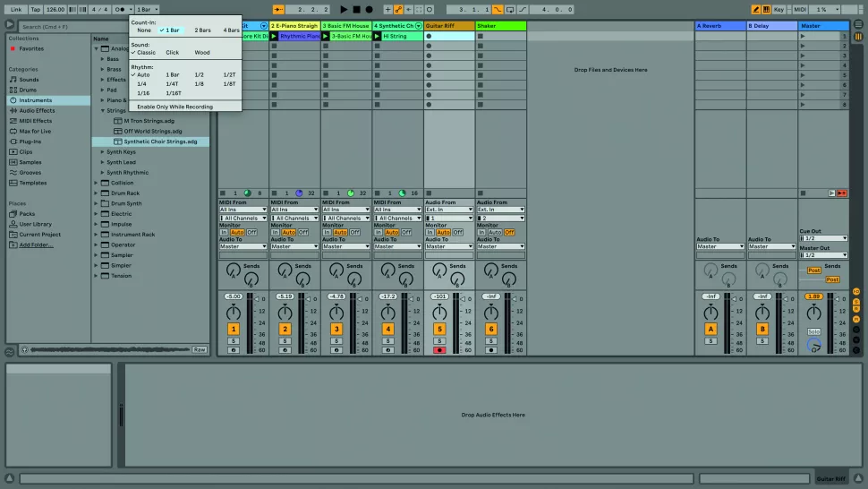Click the Stop button in transport

point(356,9)
